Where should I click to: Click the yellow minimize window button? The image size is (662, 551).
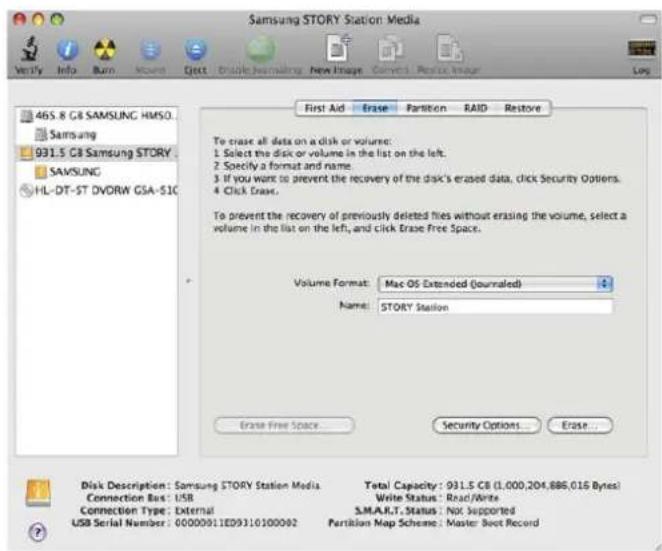click(38, 19)
